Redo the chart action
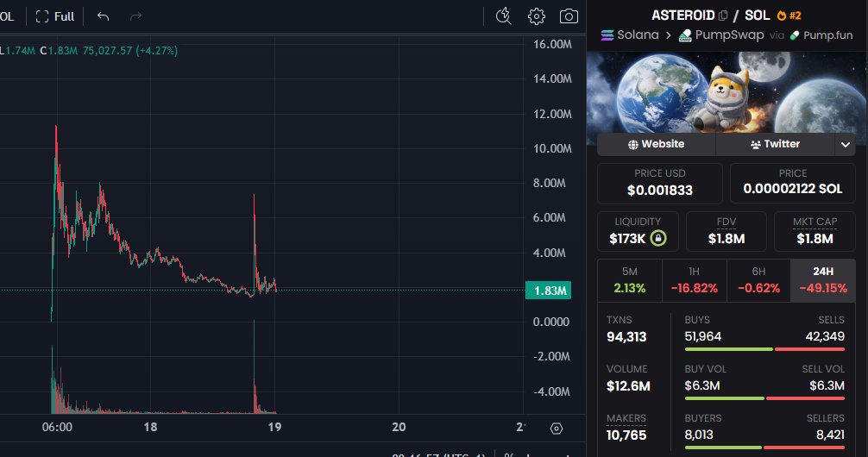 coord(135,16)
